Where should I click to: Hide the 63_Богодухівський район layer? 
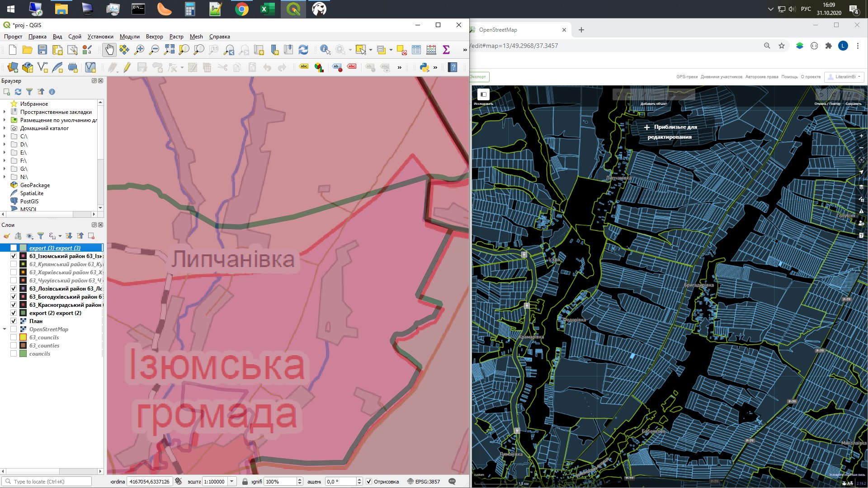(x=14, y=296)
